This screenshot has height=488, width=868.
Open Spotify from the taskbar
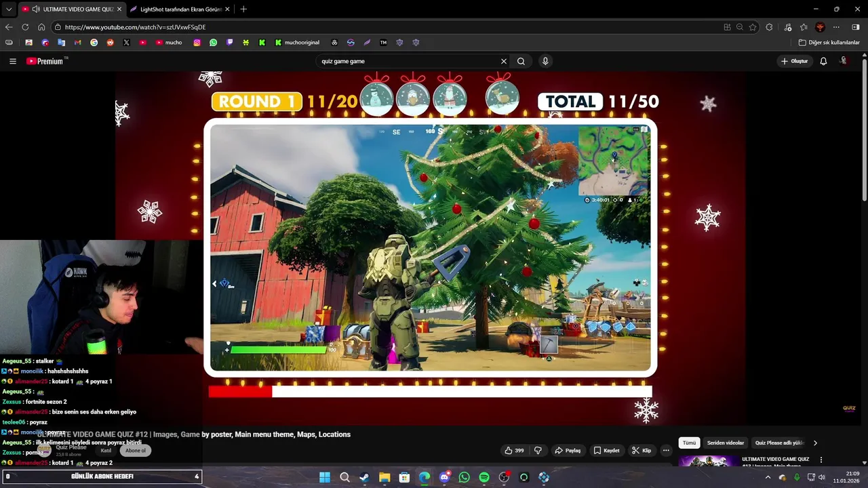pos(484,477)
